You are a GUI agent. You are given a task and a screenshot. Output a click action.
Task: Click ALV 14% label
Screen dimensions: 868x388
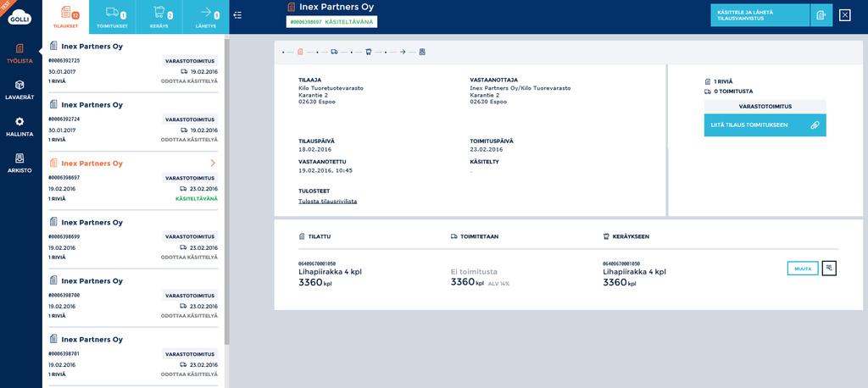coord(498,284)
